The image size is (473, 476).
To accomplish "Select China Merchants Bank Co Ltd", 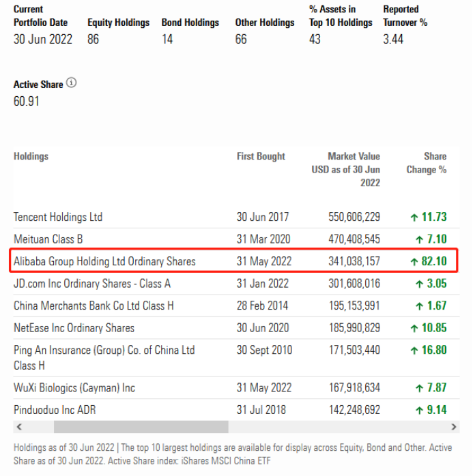I will pos(94,306).
